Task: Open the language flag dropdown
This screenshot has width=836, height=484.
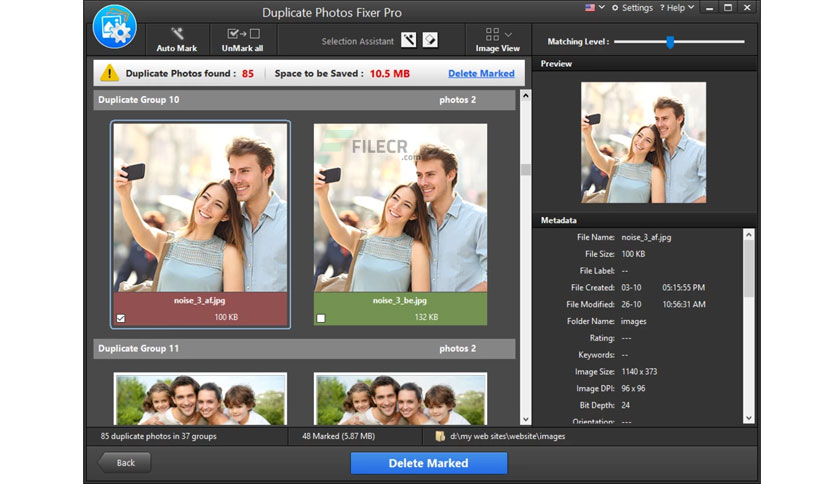Action: point(595,7)
